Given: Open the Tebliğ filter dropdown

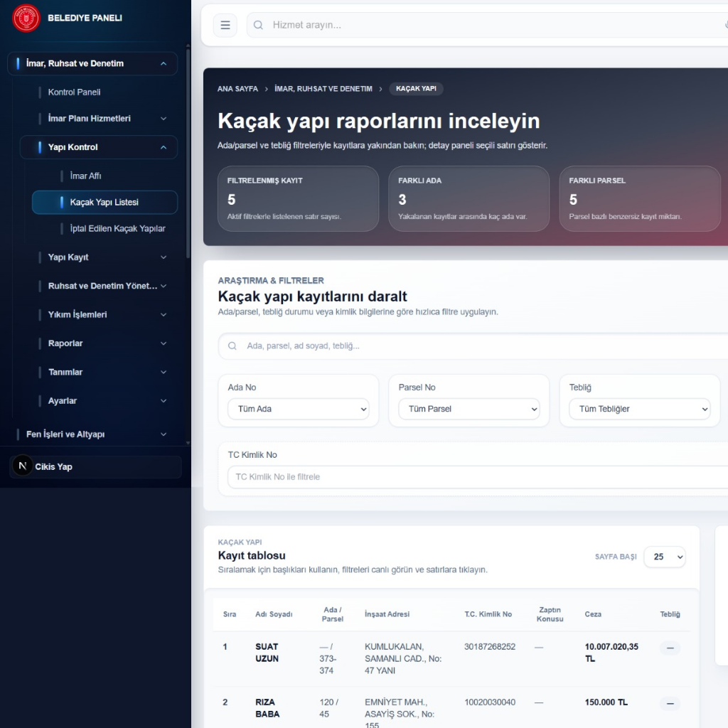Looking at the screenshot, I should point(639,409).
